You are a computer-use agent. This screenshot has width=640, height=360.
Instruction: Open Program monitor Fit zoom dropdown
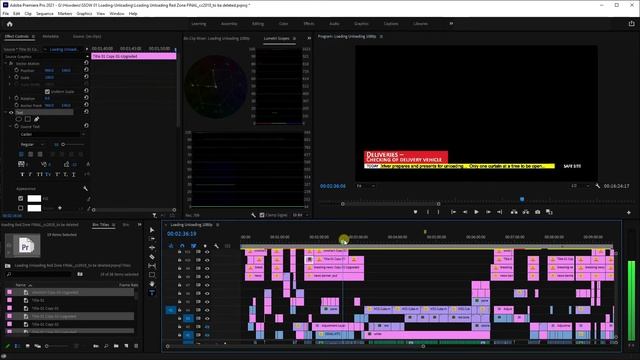click(366, 186)
